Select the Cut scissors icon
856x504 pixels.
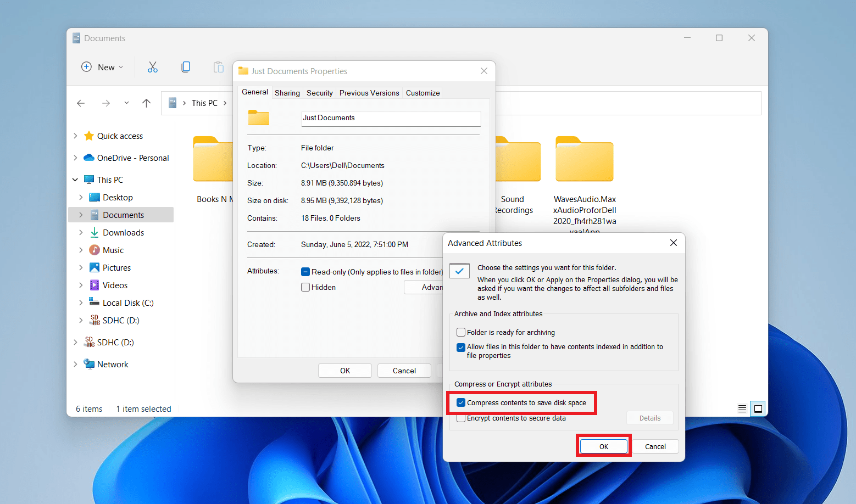pyautogui.click(x=153, y=67)
